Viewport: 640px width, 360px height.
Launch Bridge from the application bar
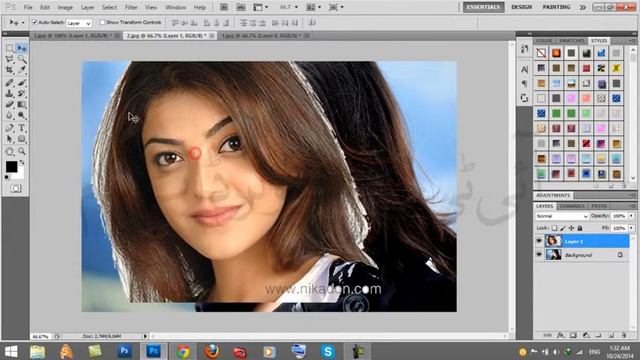click(224, 7)
